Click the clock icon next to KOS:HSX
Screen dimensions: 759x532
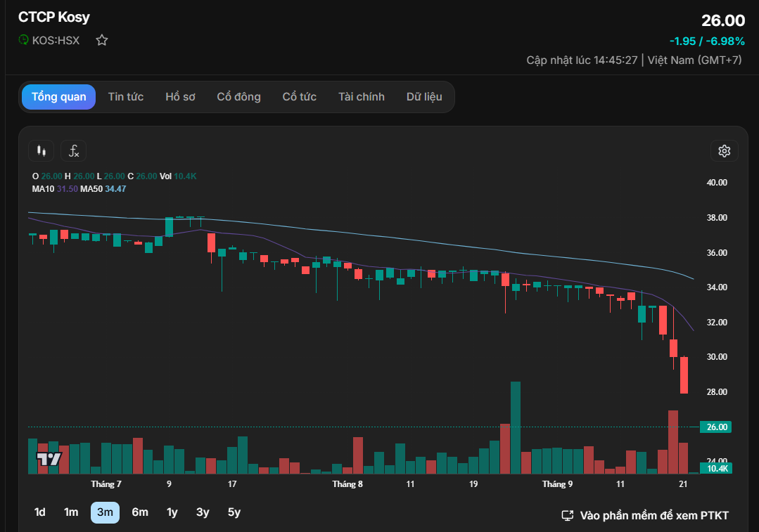click(23, 40)
